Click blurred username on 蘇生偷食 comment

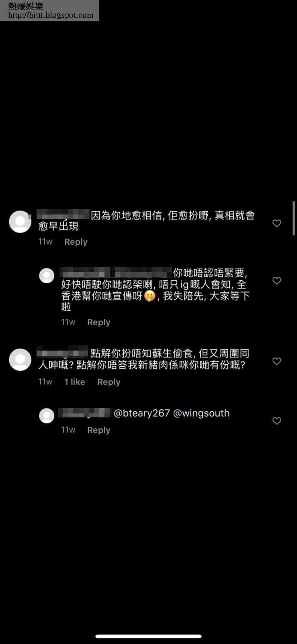62,352
